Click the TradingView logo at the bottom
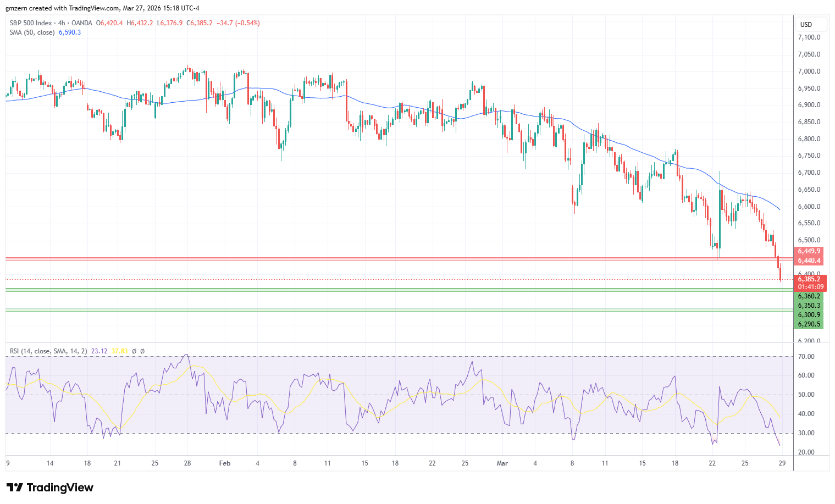835x504 pixels. pos(49,488)
